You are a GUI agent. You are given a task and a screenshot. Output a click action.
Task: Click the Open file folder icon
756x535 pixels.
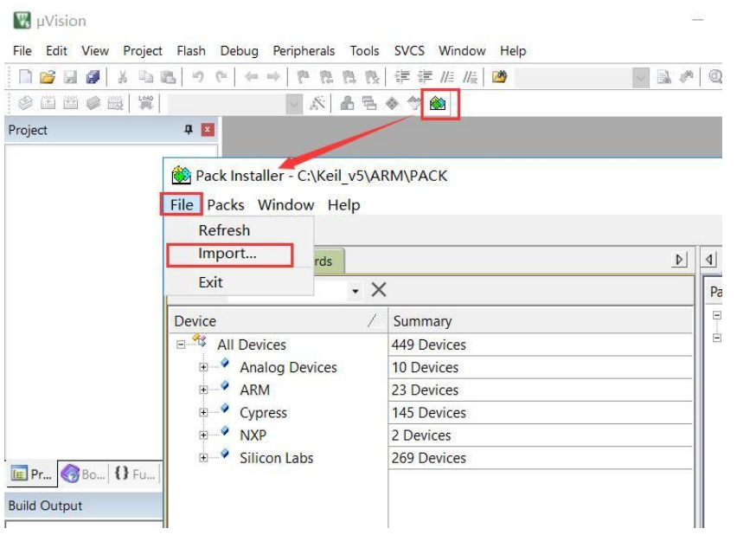click(48, 77)
